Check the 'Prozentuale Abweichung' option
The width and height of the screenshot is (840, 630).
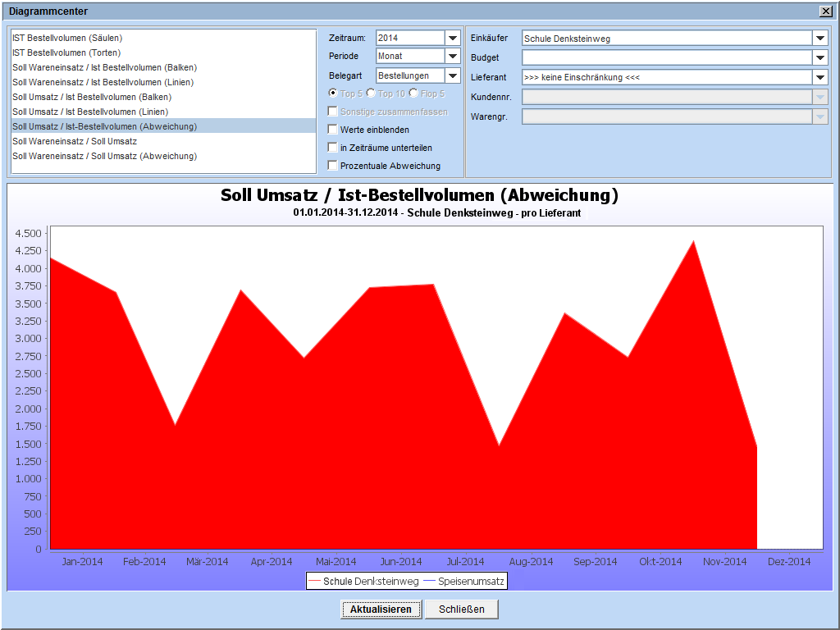pyautogui.click(x=332, y=166)
